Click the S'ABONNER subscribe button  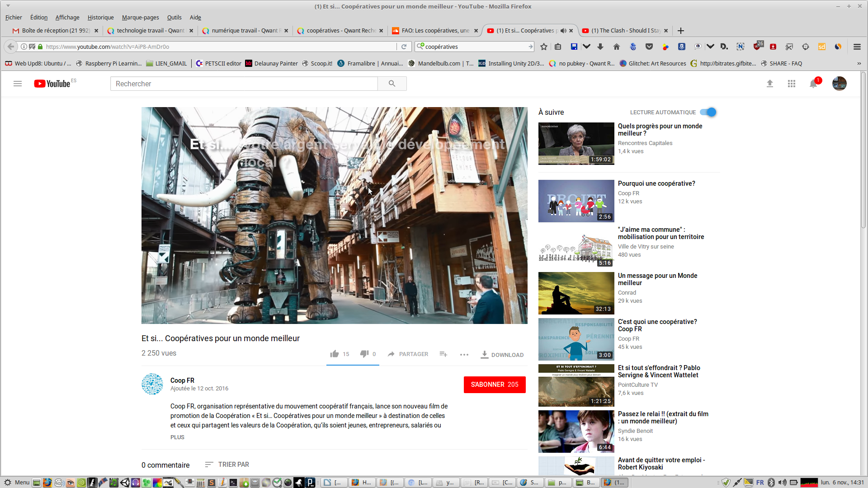coord(495,385)
